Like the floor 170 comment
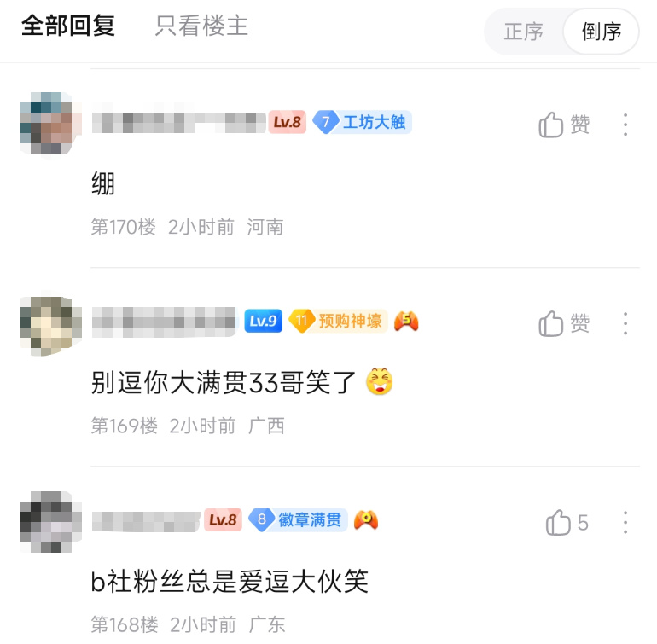 (564, 125)
